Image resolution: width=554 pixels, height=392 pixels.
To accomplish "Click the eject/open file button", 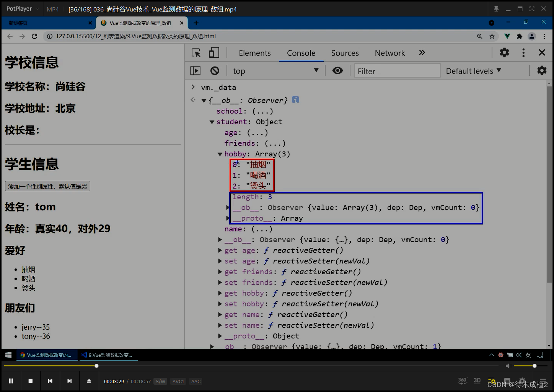I will (x=89, y=381).
